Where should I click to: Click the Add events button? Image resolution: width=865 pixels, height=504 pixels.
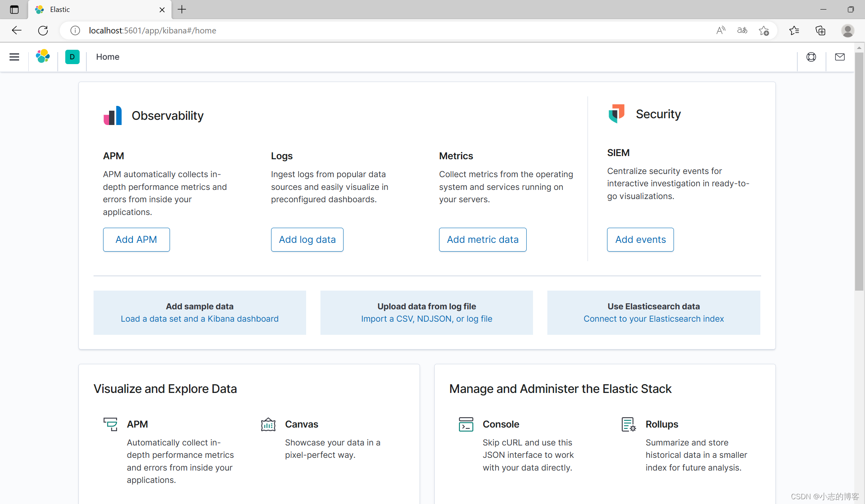[640, 240]
